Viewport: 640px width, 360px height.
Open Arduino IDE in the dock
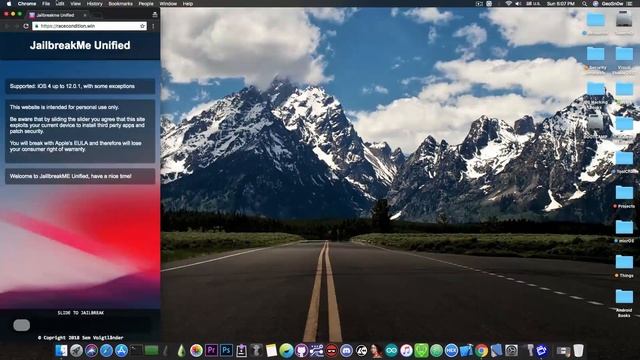391,351
